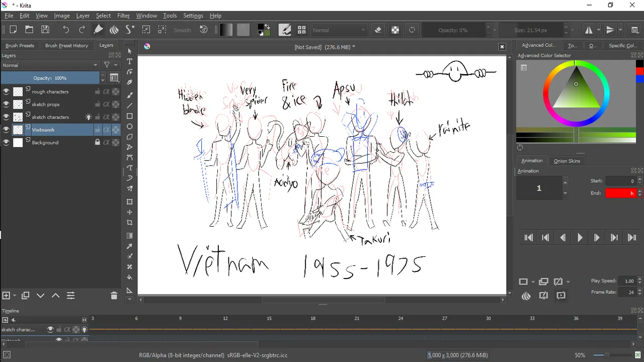Open the gradient fill selector

(x=227, y=30)
